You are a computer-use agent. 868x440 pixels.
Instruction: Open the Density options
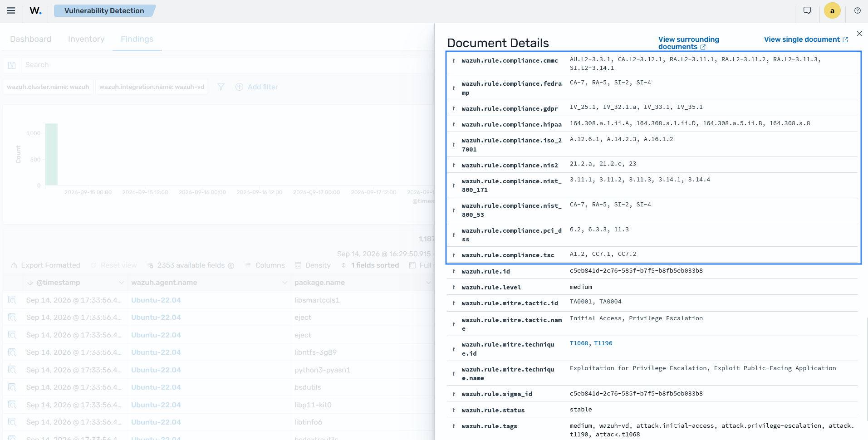pyautogui.click(x=313, y=265)
